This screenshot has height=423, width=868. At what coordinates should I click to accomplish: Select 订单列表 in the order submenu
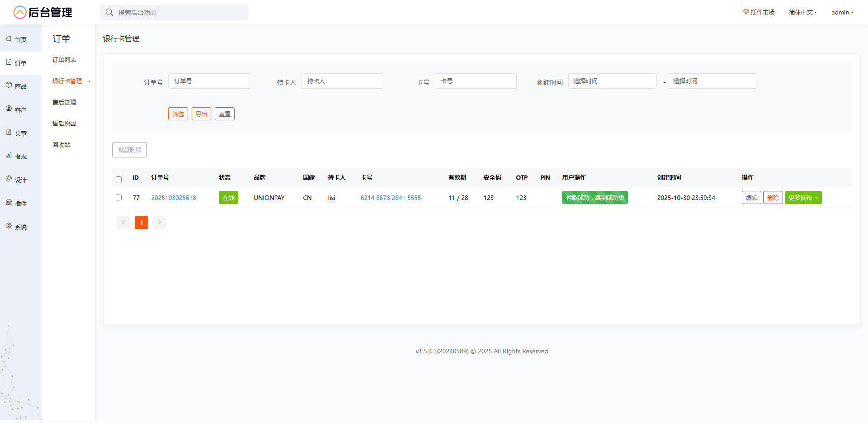(x=64, y=60)
